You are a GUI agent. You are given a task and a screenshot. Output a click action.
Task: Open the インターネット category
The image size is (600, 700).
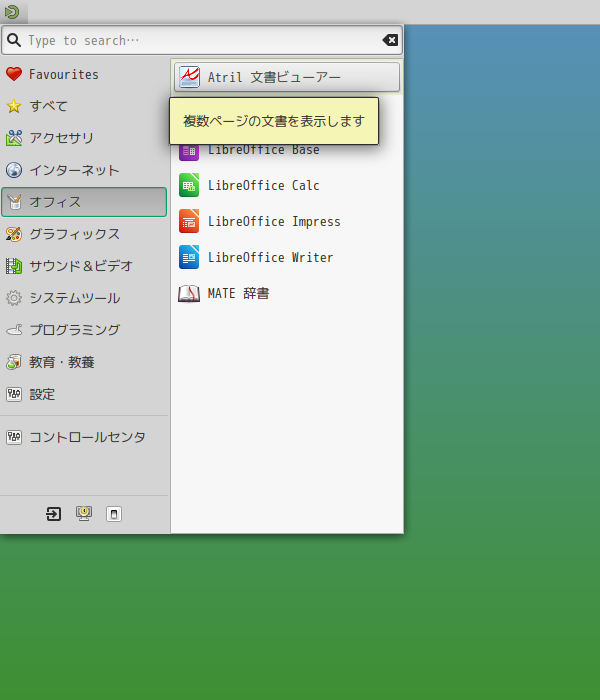(84, 170)
